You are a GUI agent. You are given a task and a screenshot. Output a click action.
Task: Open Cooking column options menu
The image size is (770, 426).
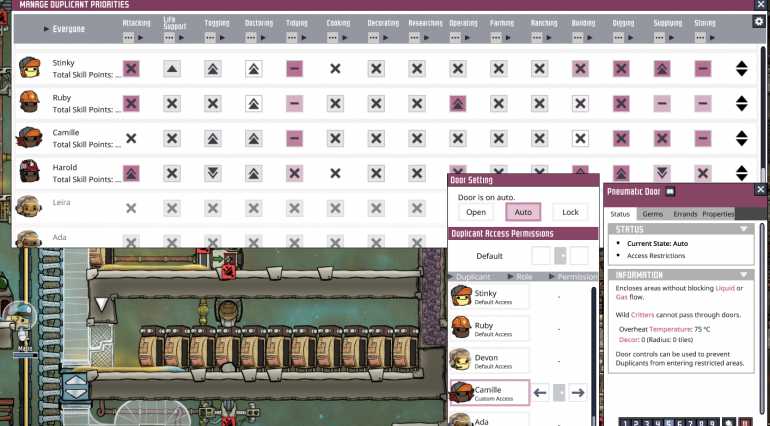click(332, 38)
